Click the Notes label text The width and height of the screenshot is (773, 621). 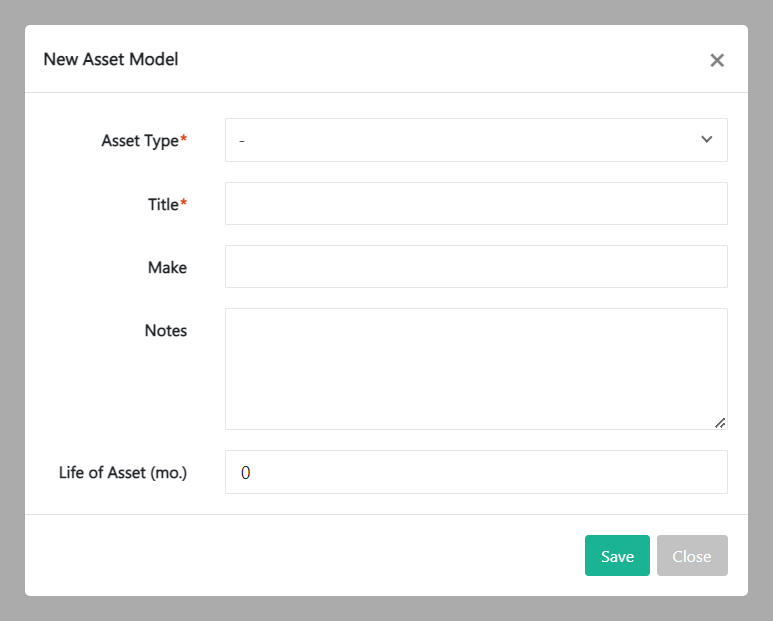click(x=166, y=330)
